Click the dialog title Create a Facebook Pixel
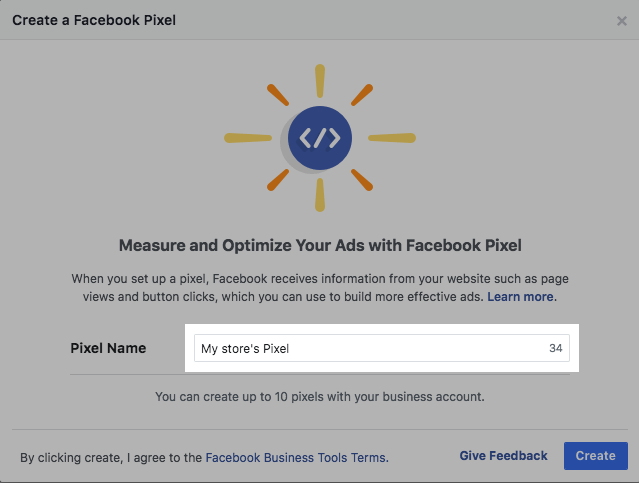 pos(94,20)
